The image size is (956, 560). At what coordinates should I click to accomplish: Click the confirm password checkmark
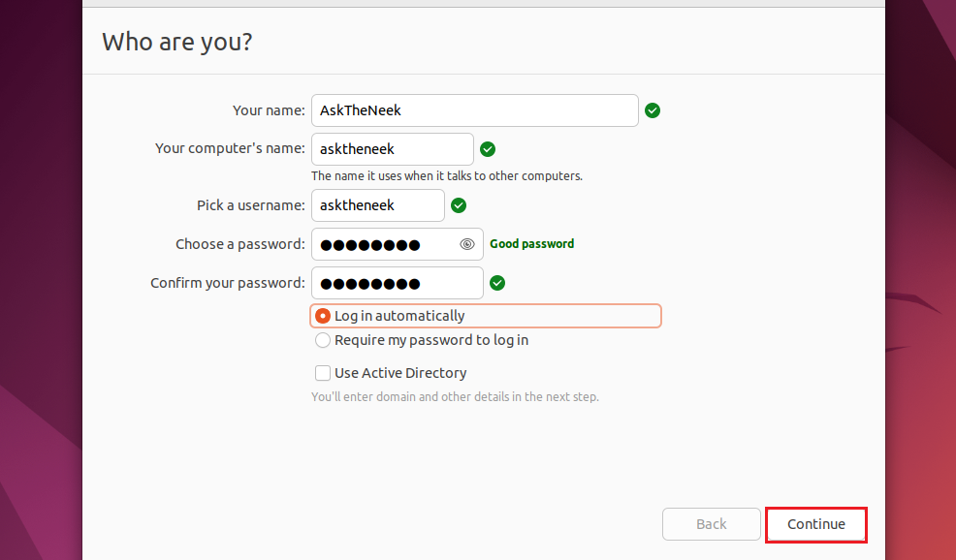point(496,283)
